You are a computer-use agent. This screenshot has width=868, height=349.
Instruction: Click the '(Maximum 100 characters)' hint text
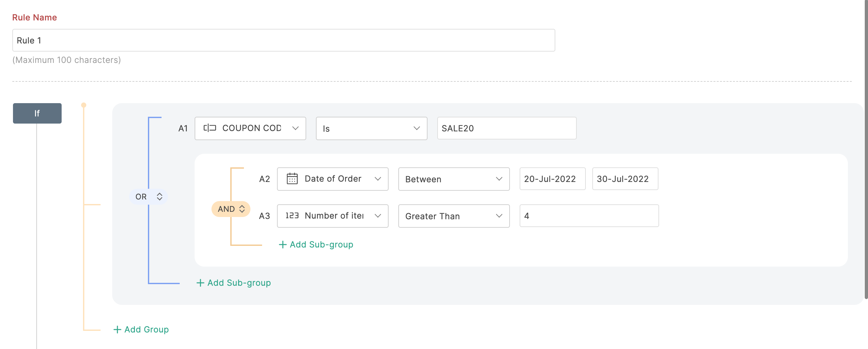[x=66, y=60]
